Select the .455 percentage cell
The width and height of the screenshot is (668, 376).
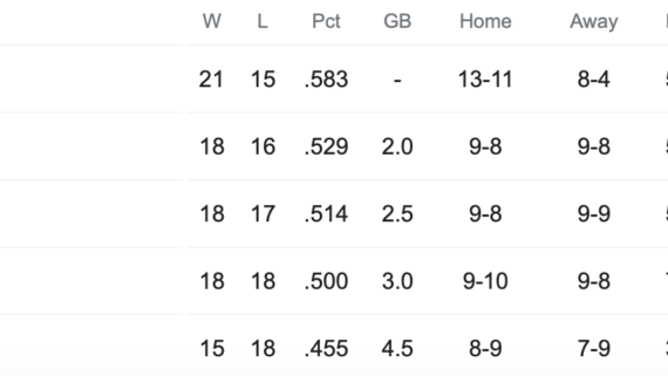coord(326,348)
